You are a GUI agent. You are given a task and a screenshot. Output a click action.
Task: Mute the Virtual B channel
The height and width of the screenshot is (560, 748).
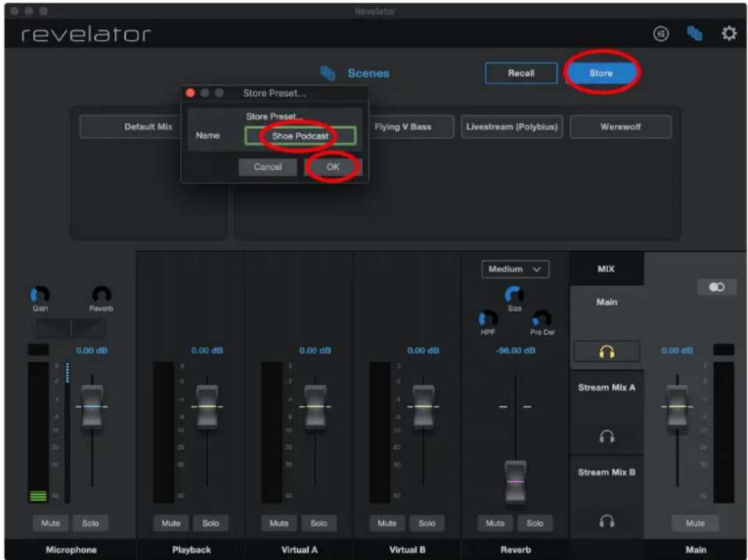[387, 523]
